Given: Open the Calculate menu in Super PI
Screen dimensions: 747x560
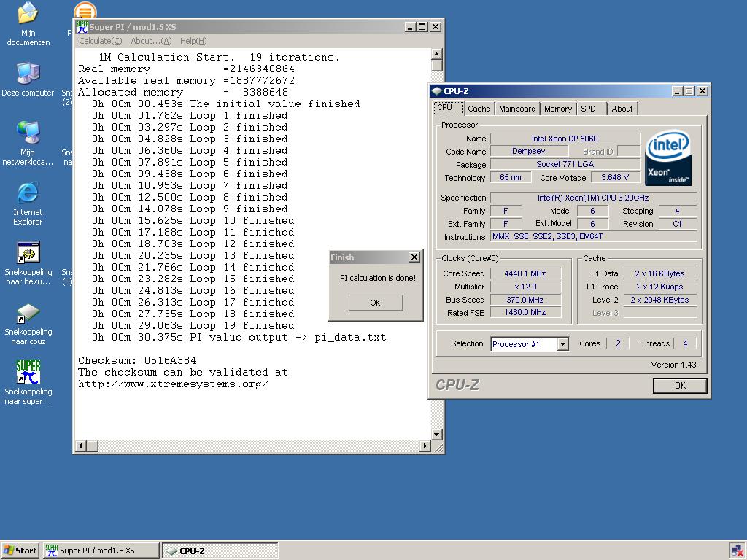Looking at the screenshot, I should coord(101,41).
